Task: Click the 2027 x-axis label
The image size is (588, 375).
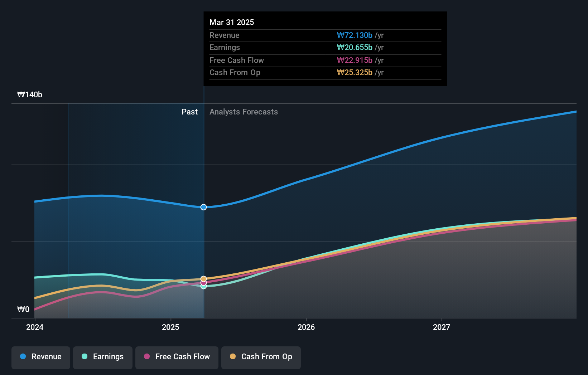Action: click(x=442, y=327)
